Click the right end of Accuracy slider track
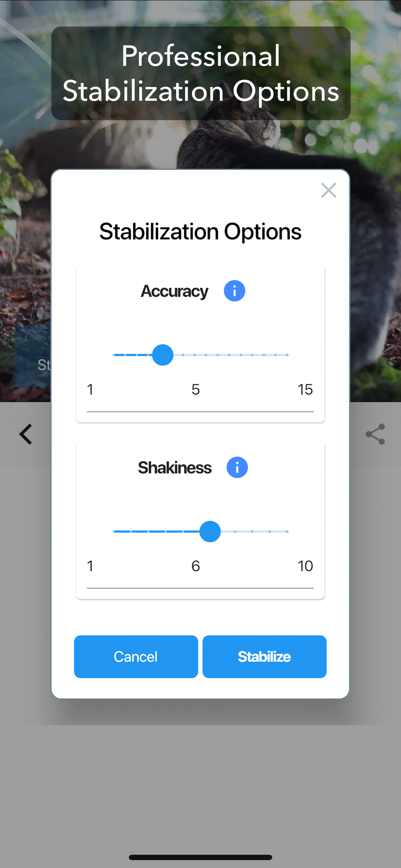This screenshot has width=401, height=868. 287,355
